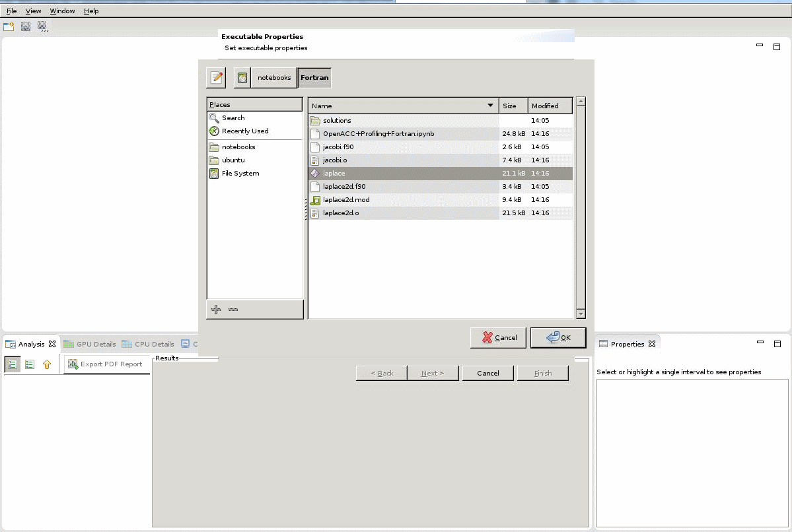Image resolution: width=792 pixels, height=532 pixels.
Task: Select the laplace2d.f90 file
Action: click(344, 187)
